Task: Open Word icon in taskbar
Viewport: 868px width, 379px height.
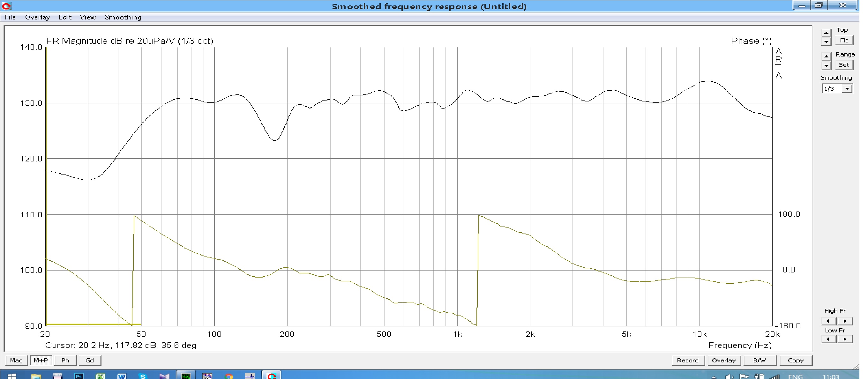Action: (121, 376)
